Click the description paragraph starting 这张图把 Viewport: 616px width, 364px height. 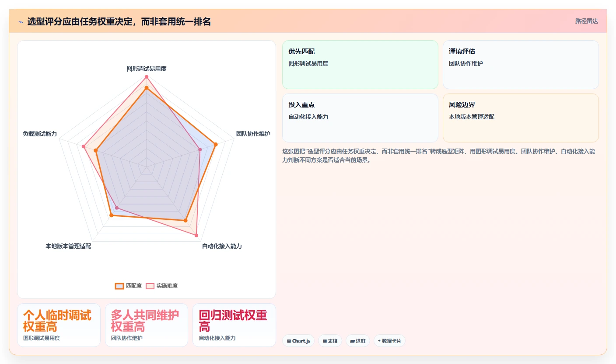[438, 156]
